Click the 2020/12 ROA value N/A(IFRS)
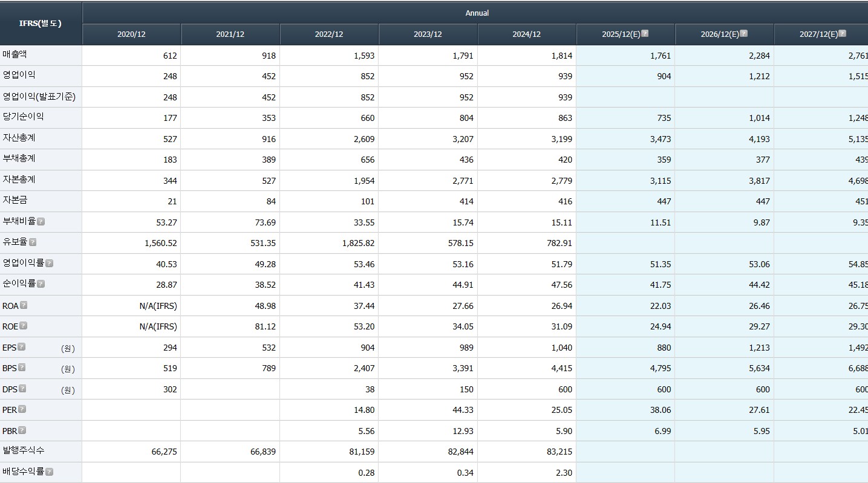 pyautogui.click(x=158, y=306)
